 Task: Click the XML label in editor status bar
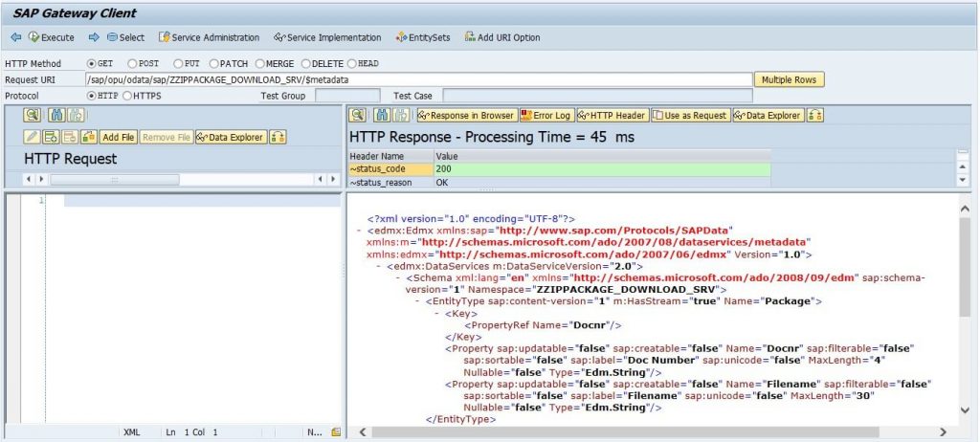132,432
